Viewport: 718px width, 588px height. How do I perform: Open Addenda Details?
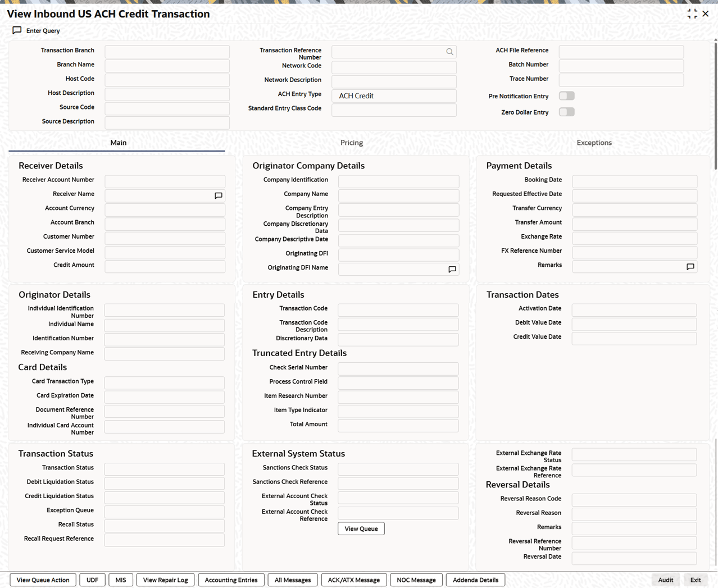[476, 580]
